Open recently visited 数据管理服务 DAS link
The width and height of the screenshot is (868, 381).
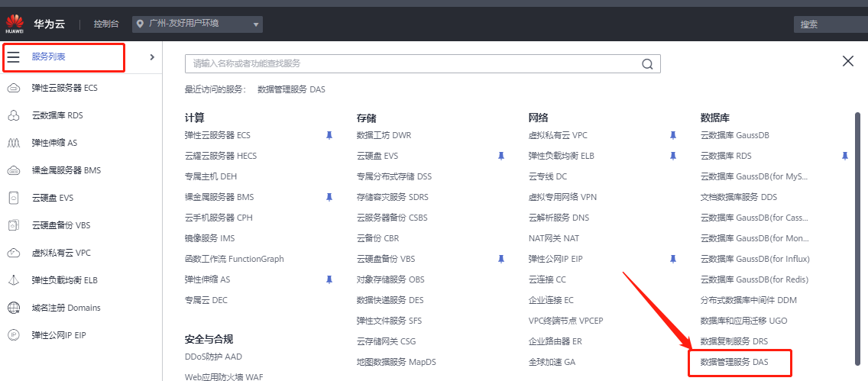pyautogui.click(x=292, y=89)
